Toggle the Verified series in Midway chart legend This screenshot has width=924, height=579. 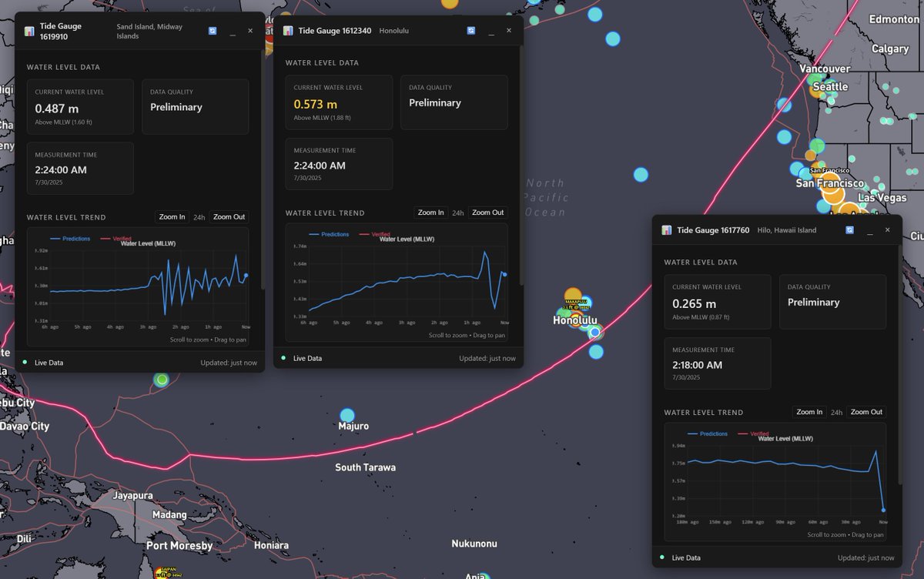(115, 239)
